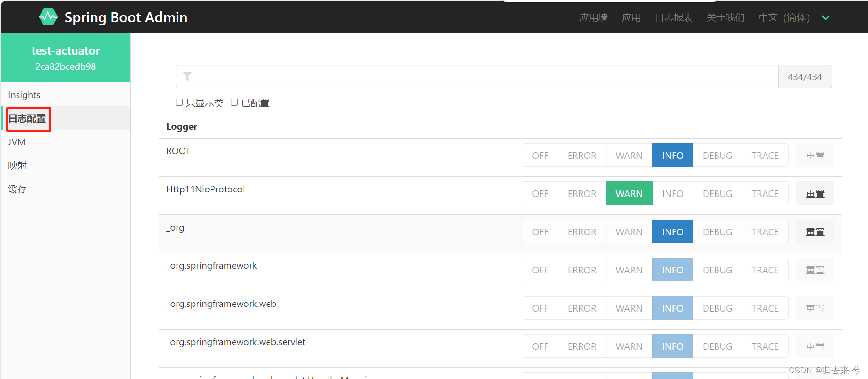Viewport: 868px width, 379px height.
Task: Open 映射 section in sidebar
Action: (x=66, y=165)
